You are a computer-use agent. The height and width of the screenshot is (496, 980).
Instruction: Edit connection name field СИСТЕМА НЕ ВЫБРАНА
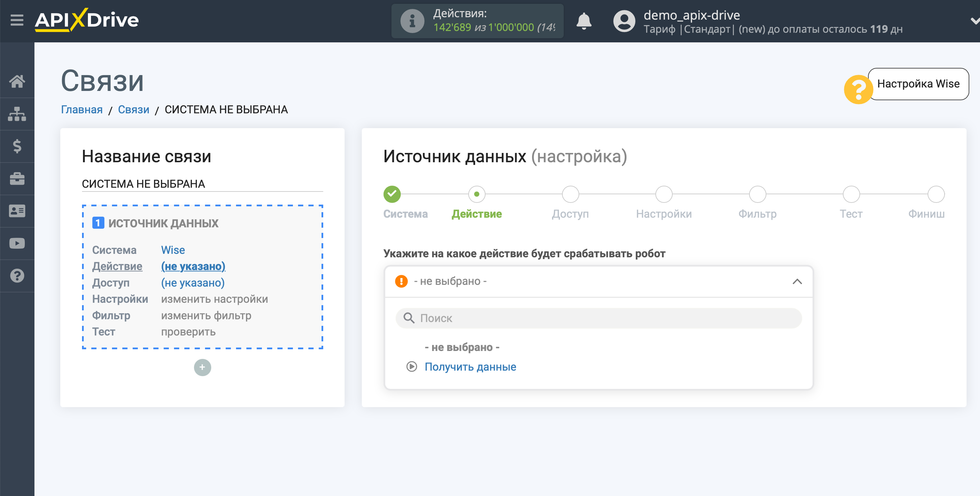pyautogui.click(x=202, y=184)
